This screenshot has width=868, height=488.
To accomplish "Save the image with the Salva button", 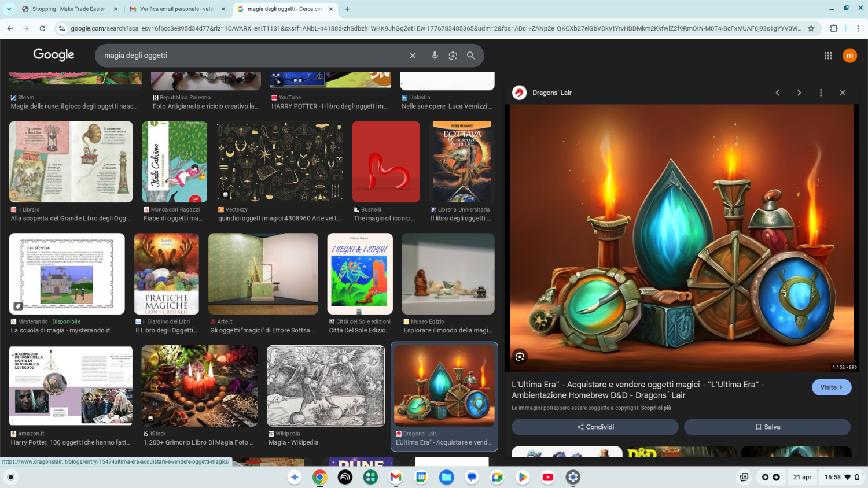I will coord(767,427).
